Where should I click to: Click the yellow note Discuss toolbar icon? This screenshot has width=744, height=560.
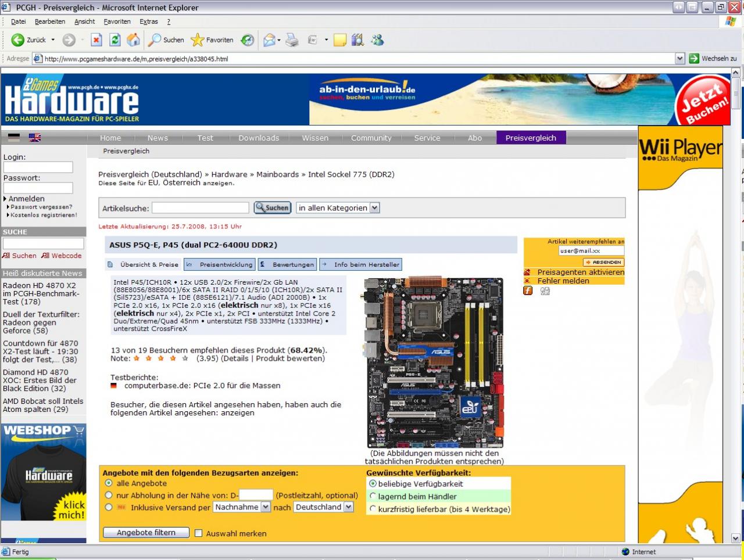tap(340, 40)
